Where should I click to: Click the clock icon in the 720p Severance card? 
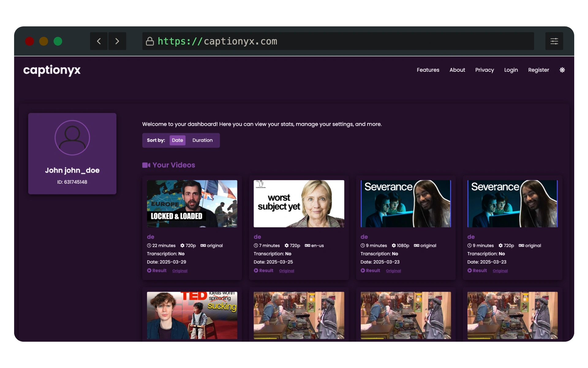tap(469, 246)
